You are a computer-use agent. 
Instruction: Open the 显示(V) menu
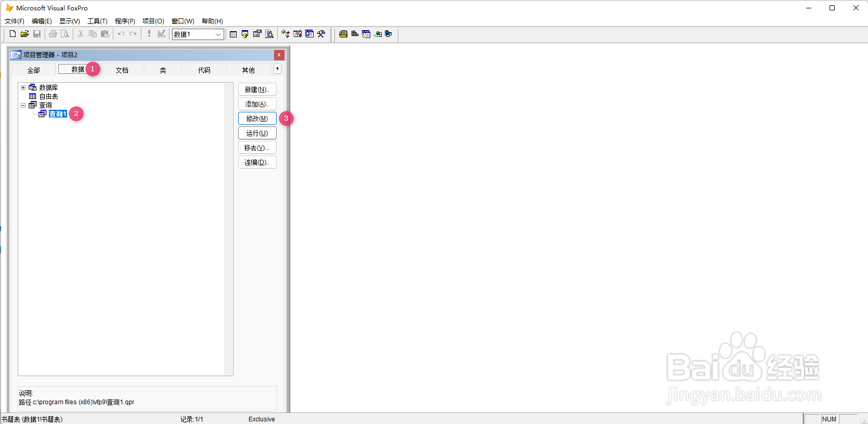click(x=69, y=21)
